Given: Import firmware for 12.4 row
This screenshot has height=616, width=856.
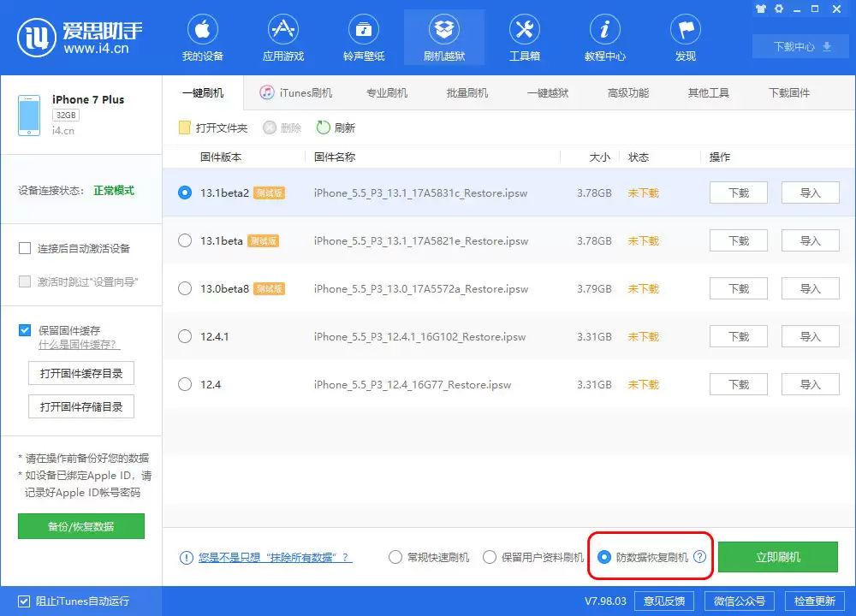Looking at the screenshot, I should pos(810,385).
